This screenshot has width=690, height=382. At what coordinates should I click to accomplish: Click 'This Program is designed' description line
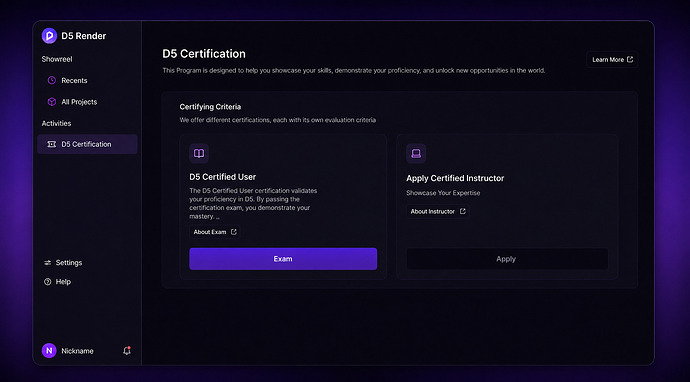(x=354, y=70)
